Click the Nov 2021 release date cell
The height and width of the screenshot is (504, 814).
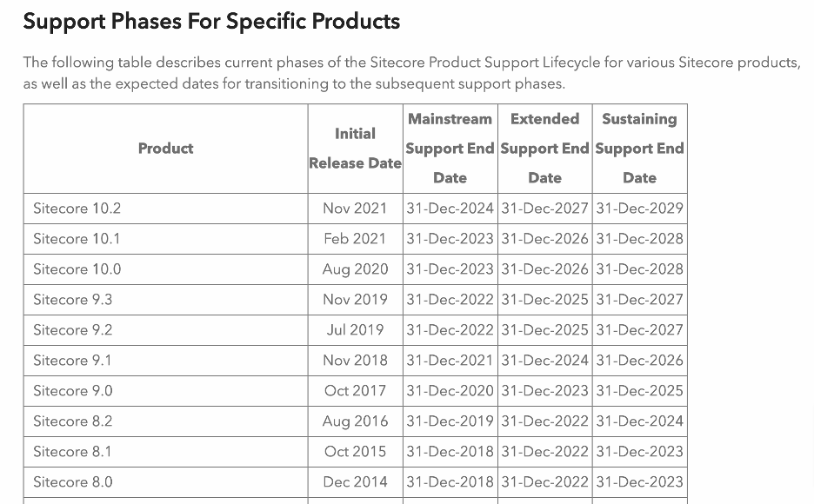355,209
